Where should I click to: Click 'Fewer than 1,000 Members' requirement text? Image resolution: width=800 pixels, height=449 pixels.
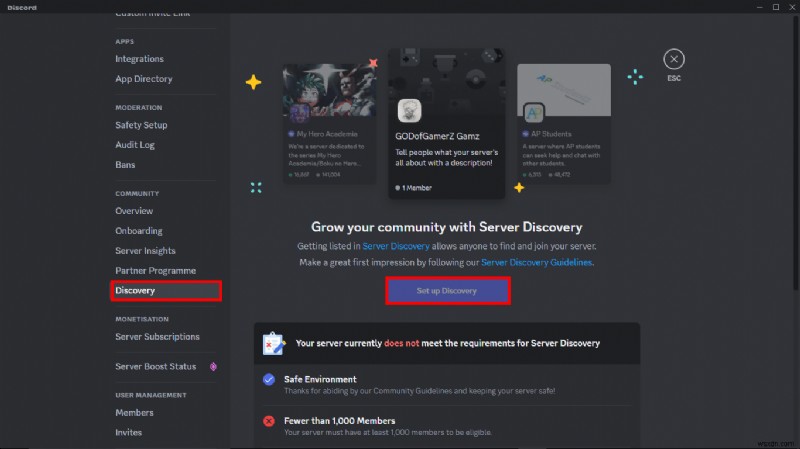[339, 420]
